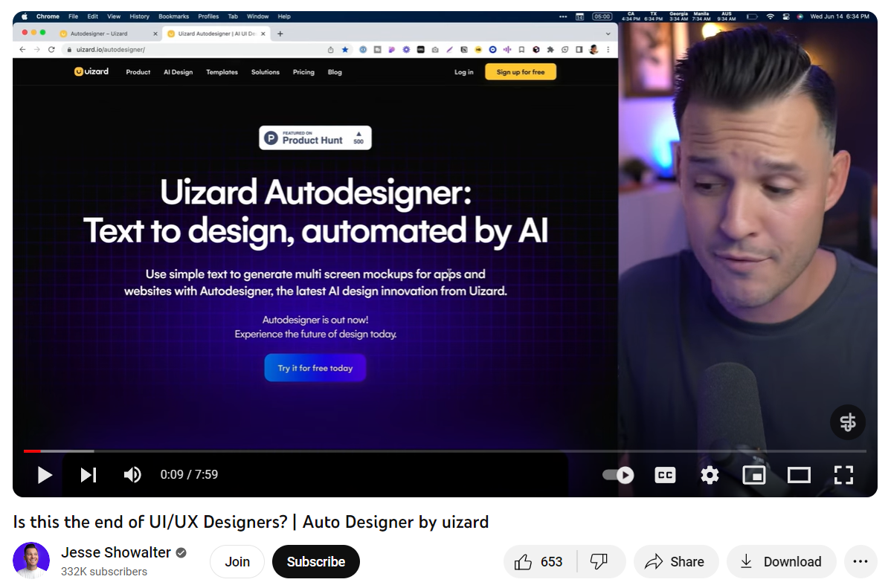
Task: Open the Apple menu
Action: [24, 16]
